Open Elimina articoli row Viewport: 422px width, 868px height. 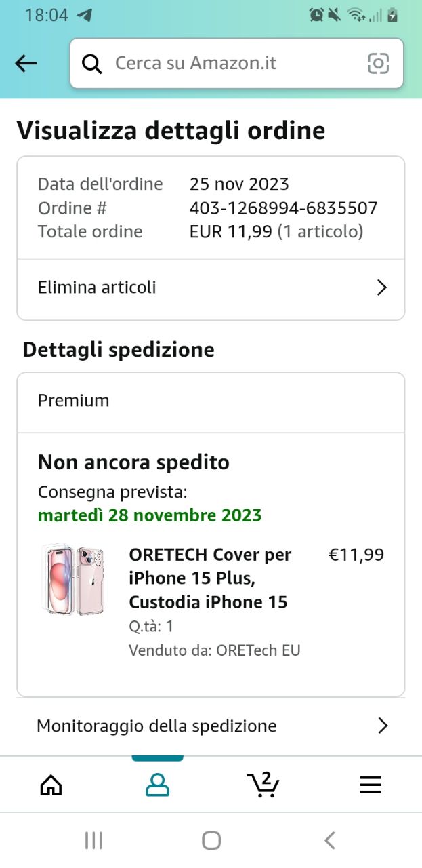pos(211,288)
